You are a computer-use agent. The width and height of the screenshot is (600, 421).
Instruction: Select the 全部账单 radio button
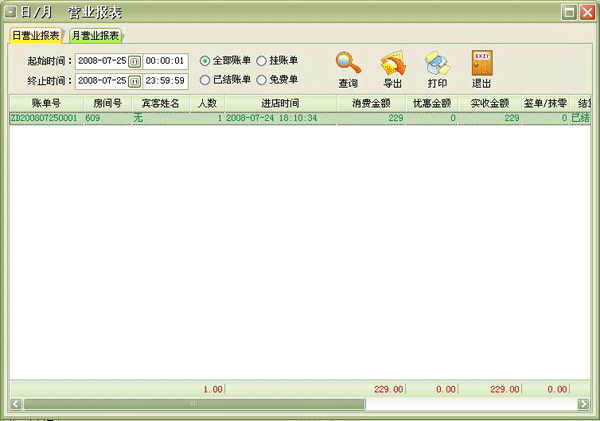pos(205,61)
